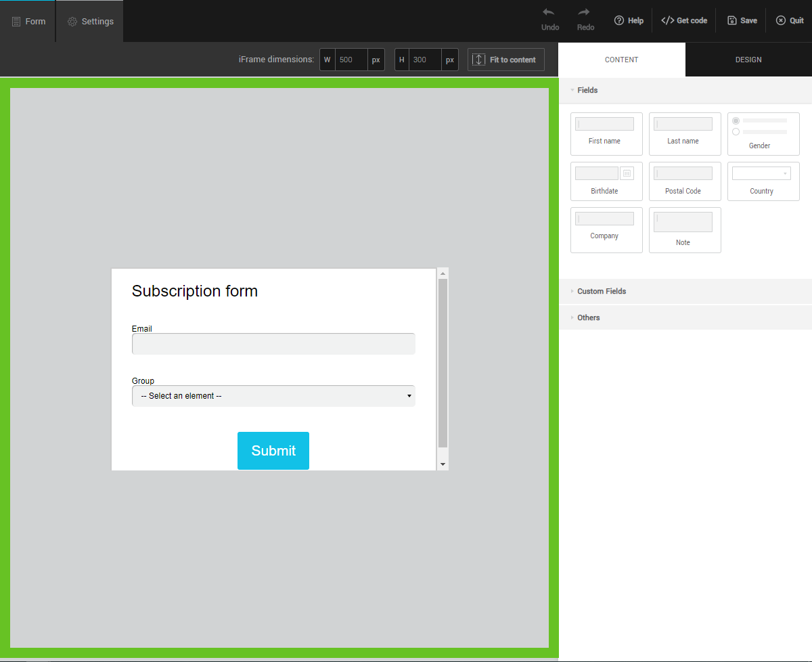Add the Birthdate calendar field tile

pos(606,181)
